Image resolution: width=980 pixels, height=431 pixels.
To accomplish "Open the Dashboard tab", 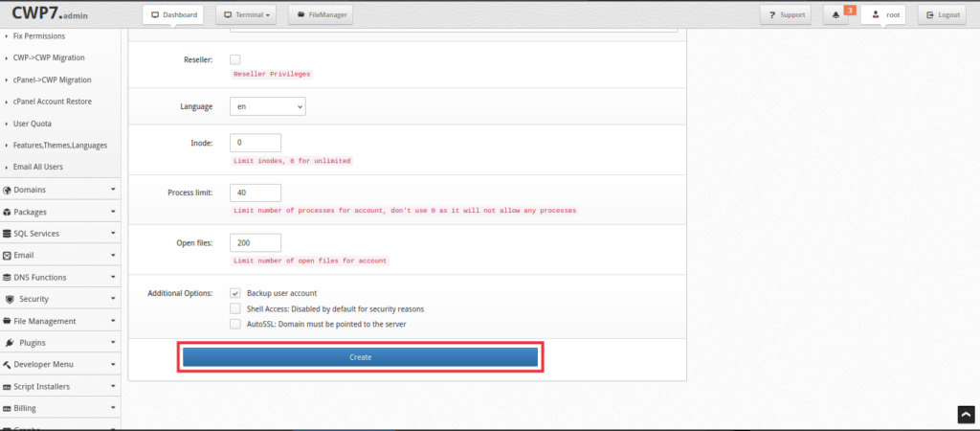I will pos(172,15).
